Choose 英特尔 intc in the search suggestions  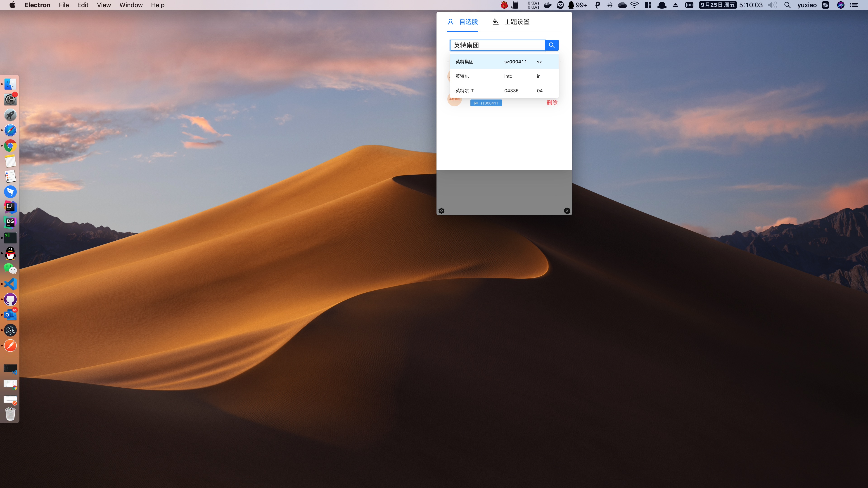click(504, 76)
